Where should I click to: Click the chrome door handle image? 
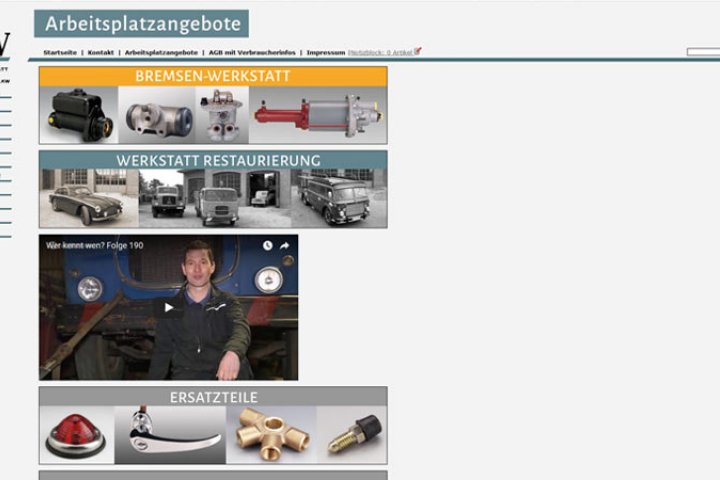click(x=168, y=435)
